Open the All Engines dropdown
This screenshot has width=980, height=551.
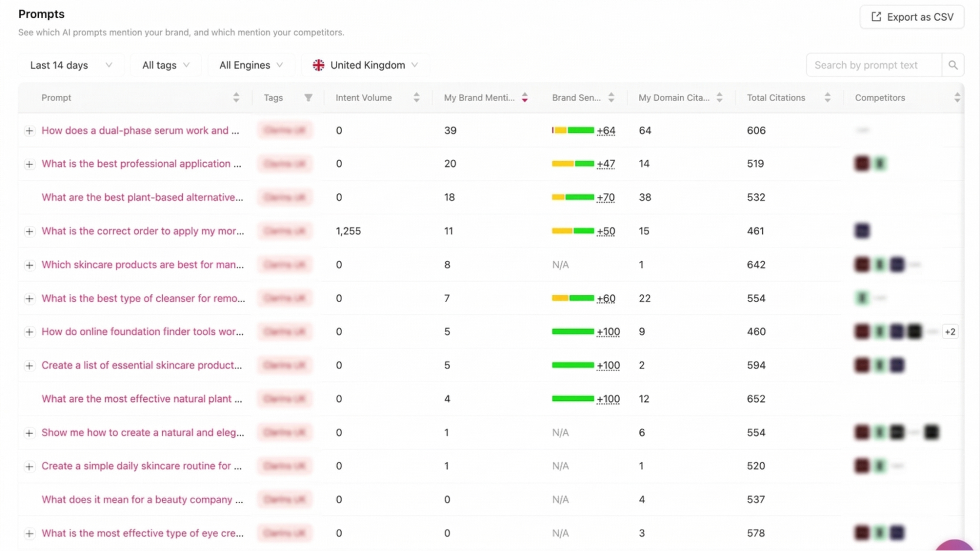click(x=251, y=65)
